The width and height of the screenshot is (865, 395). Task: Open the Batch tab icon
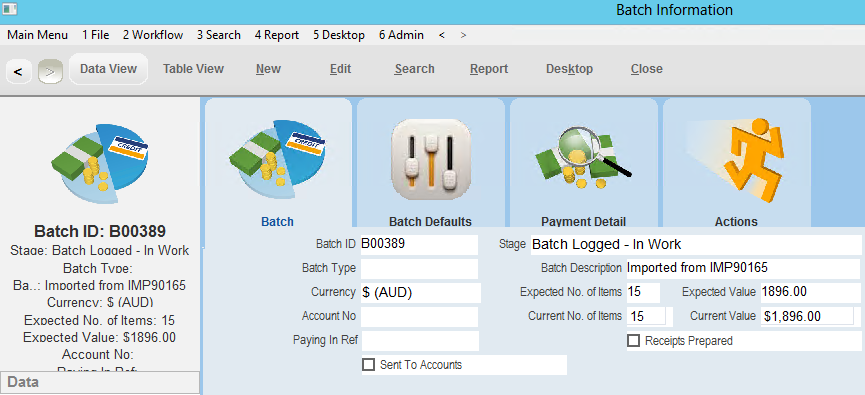[277, 158]
